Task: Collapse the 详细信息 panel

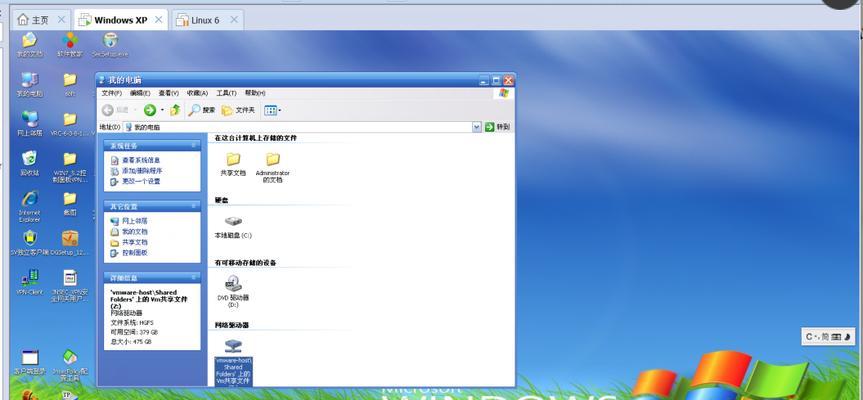Action: pyautogui.click(x=194, y=277)
